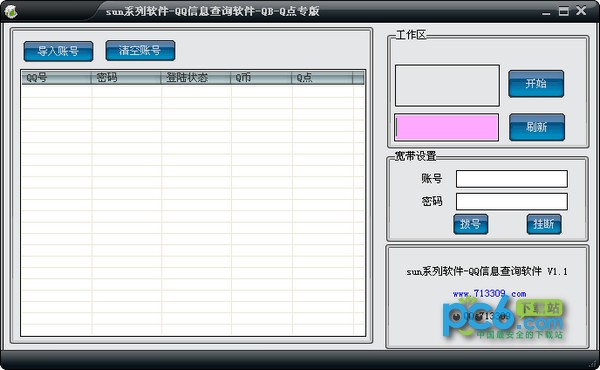Click the gray captcha box in 工作区

click(447, 85)
